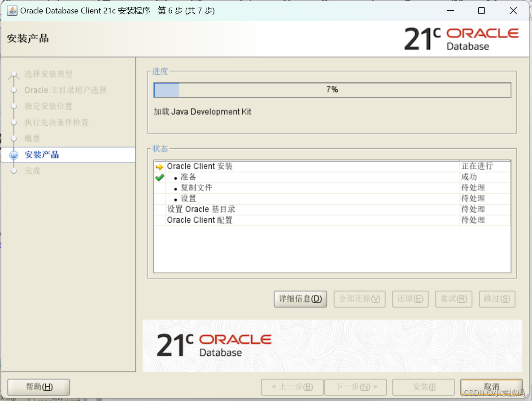This screenshot has width=532, height=401.
Task: Minimize the installer window
Action: [x=450, y=10]
